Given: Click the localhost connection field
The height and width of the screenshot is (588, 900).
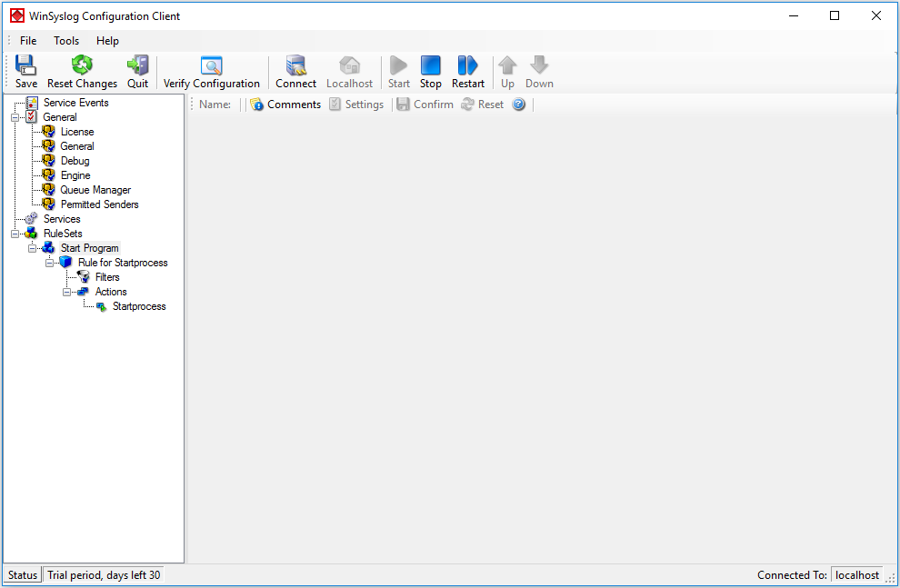Looking at the screenshot, I should [857, 574].
